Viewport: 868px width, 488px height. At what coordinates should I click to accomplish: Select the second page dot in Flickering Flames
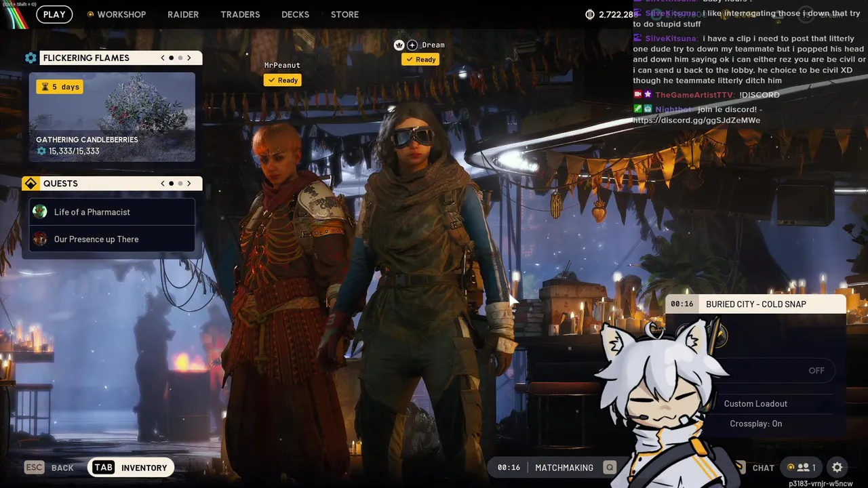tap(180, 58)
